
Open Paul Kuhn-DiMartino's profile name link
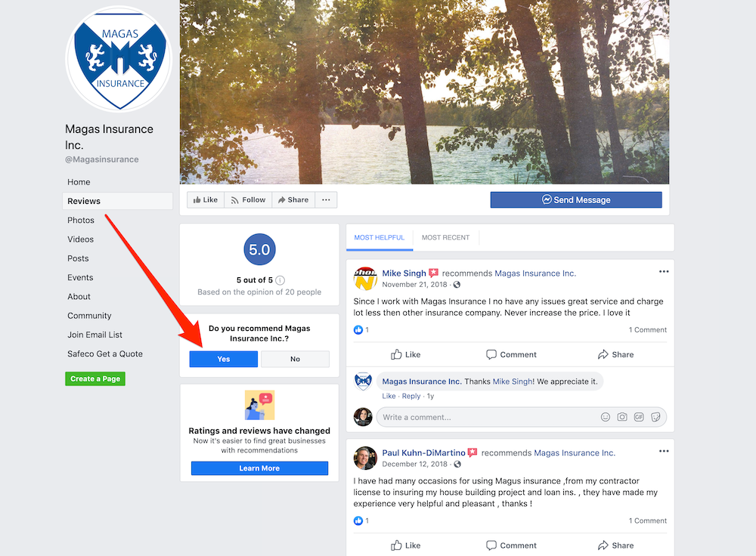(x=424, y=453)
